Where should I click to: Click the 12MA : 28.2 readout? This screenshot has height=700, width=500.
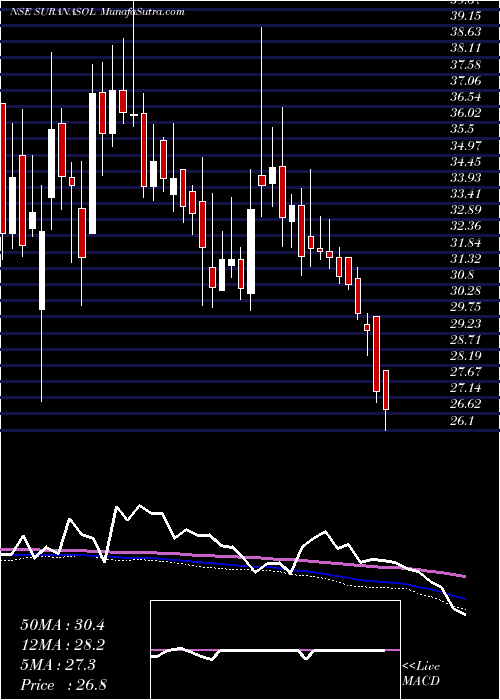62,645
